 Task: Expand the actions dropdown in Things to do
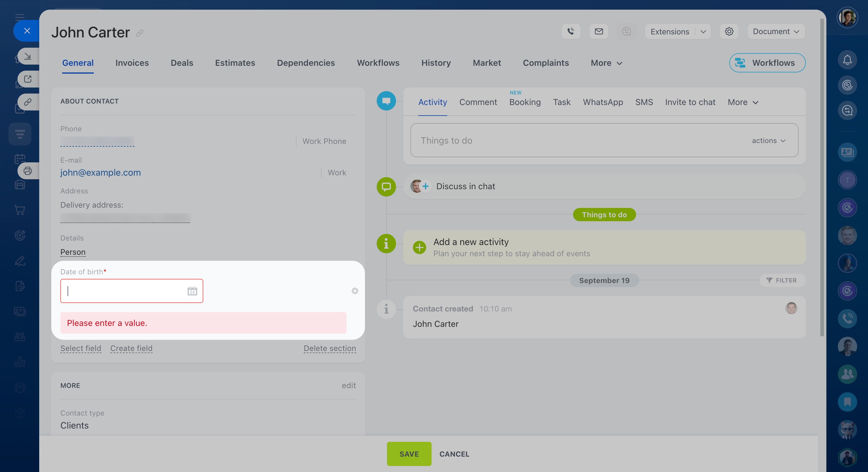(x=768, y=141)
